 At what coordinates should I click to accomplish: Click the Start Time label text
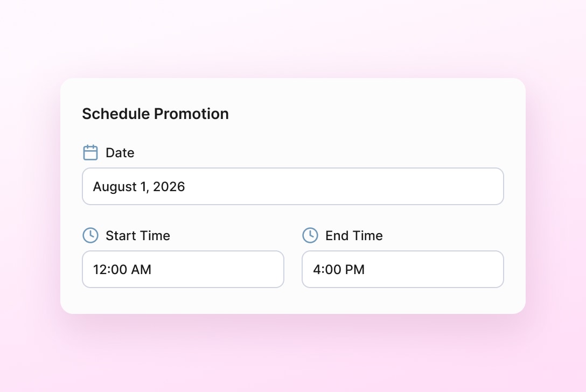[138, 236]
